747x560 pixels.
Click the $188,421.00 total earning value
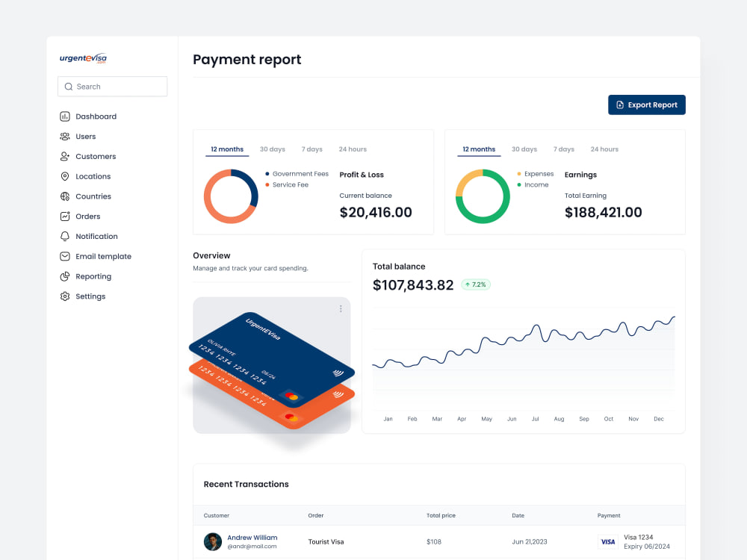tap(603, 212)
